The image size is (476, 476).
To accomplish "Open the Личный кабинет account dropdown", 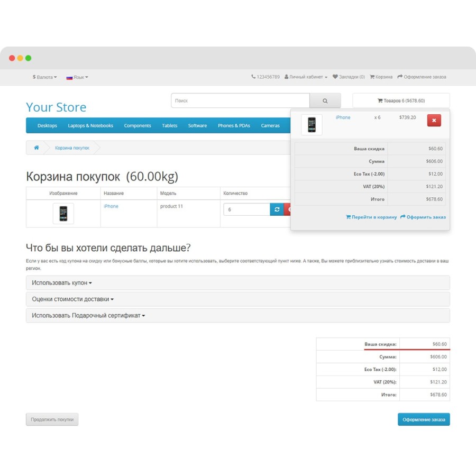I will click(x=306, y=77).
